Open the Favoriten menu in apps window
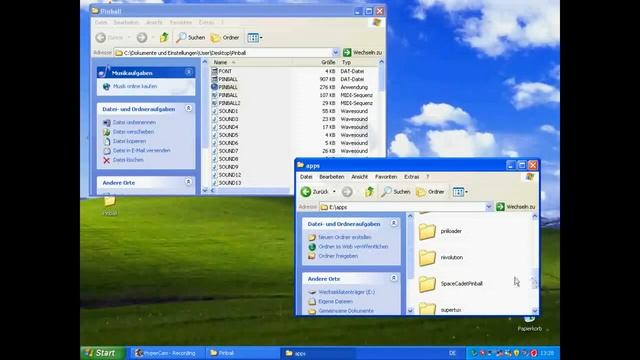The height and width of the screenshot is (360, 640). click(386, 177)
